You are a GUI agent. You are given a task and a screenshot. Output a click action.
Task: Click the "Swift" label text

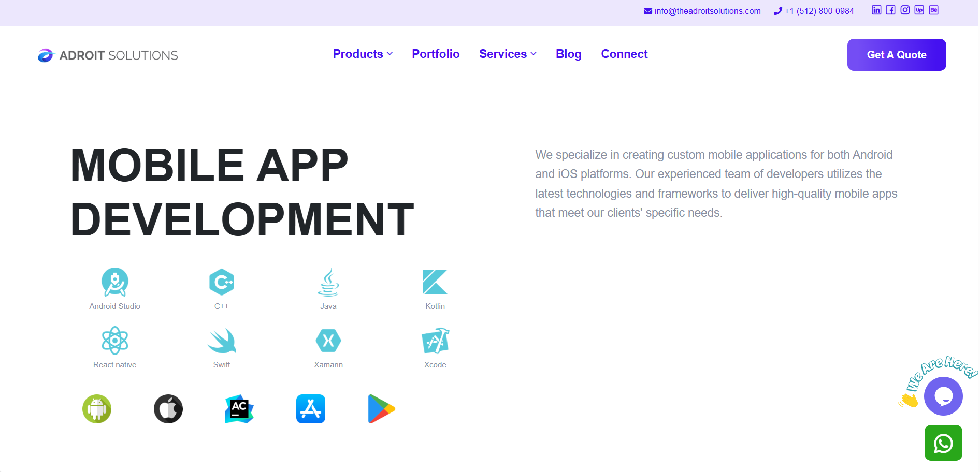pyautogui.click(x=222, y=365)
